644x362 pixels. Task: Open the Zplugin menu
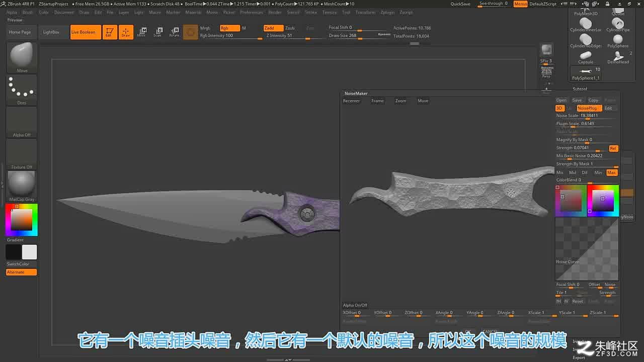(387, 12)
